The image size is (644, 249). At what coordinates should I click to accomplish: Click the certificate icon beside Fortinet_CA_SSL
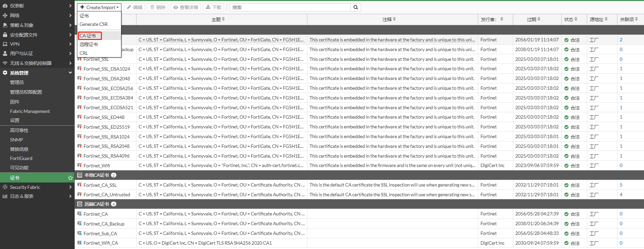80,185
